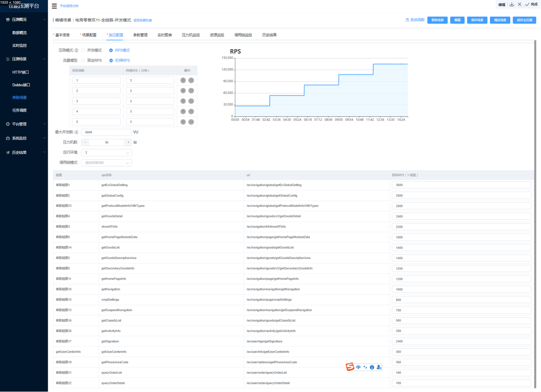Screen dimensions: 541x392
Task: Click the punctuation icon in IME bar
Action: coord(365,367)
